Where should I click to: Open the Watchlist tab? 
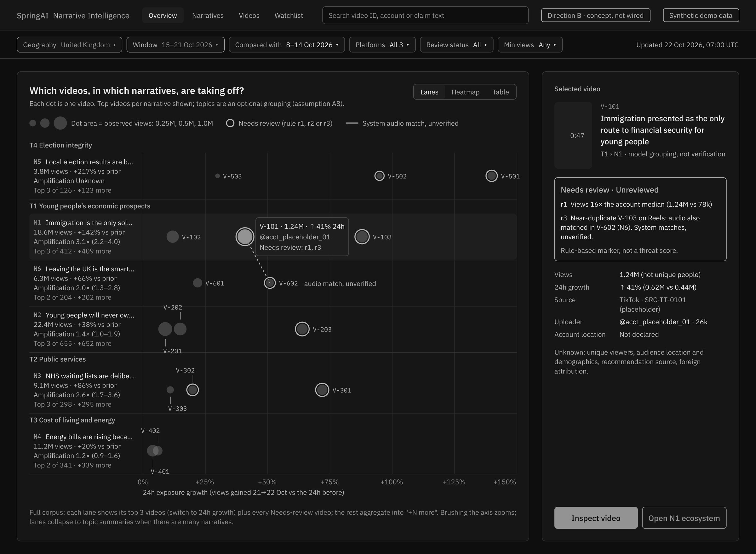click(x=289, y=15)
